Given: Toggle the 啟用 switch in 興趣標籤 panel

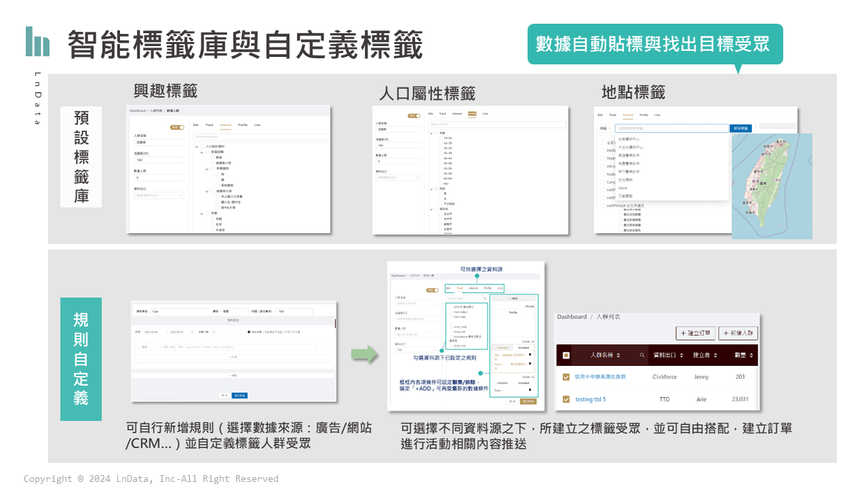Looking at the screenshot, I should click(x=177, y=127).
